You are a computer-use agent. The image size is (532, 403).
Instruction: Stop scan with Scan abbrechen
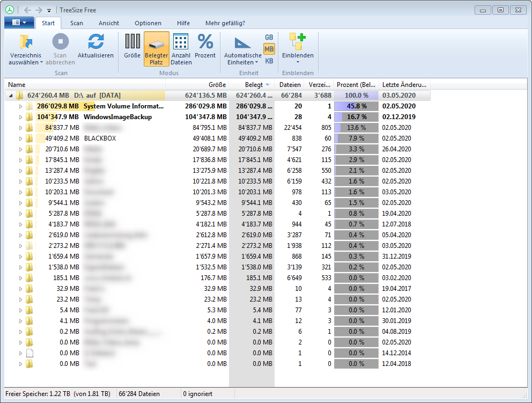[x=60, y=49]
